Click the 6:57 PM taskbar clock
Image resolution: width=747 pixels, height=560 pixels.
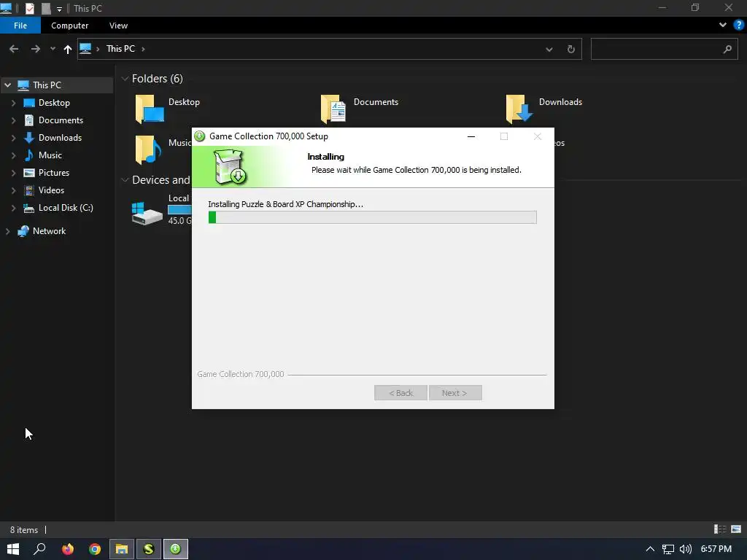(716, 549)
